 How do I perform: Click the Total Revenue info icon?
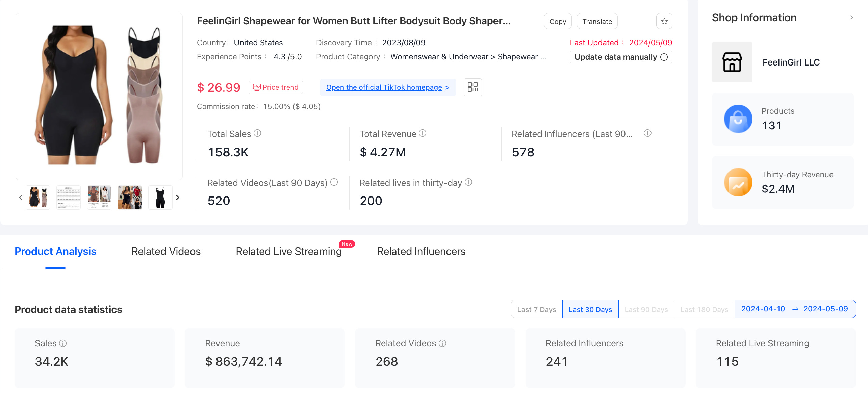click(x=423, y=133)
